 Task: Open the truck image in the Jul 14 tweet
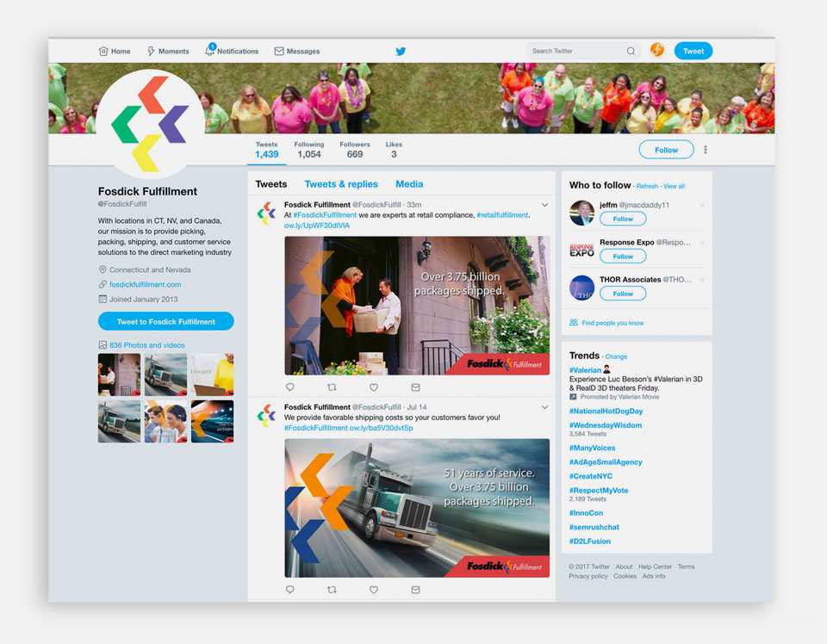(417, 508)
